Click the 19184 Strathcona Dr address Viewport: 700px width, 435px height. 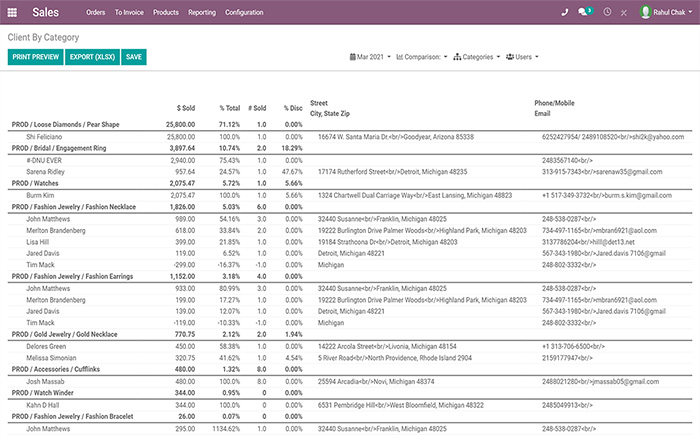coord(388,242)
